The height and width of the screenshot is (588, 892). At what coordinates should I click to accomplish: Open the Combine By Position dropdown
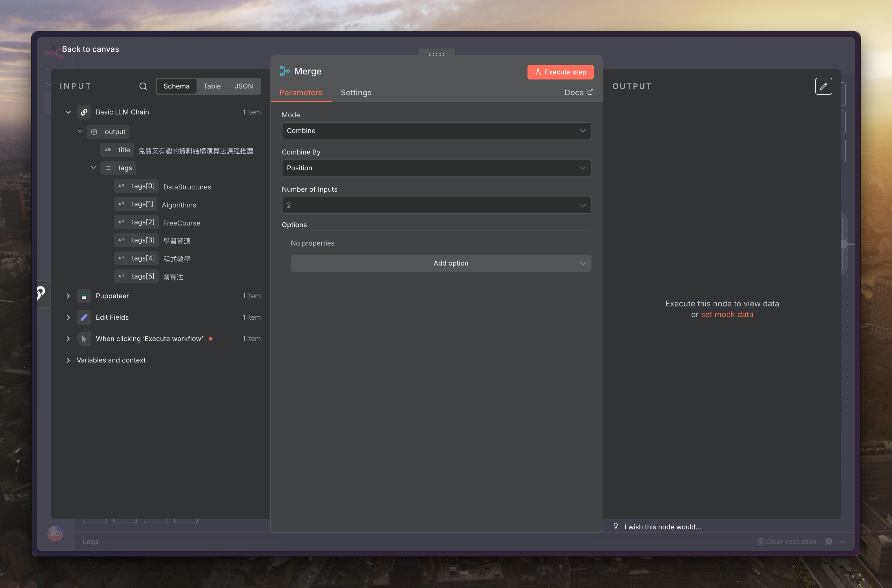point(436,168)
